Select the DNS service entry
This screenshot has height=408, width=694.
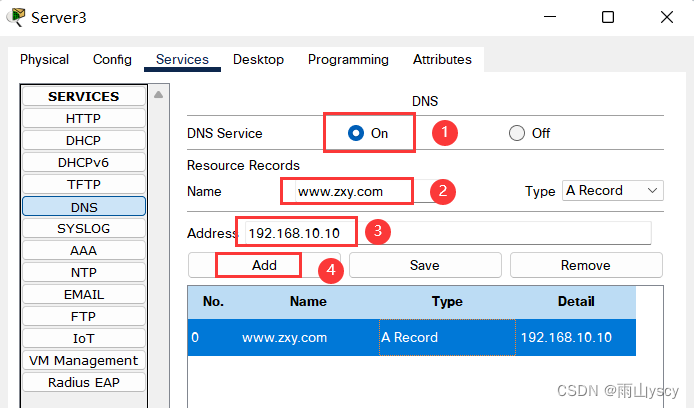coord(84,207)
